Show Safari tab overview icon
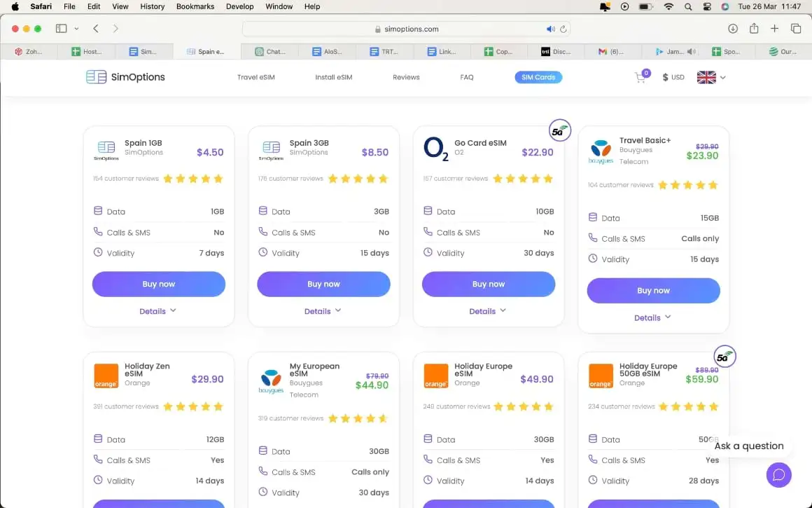This screenshot has width=812, height=508. pyautogui.click(x=796, y=29)
